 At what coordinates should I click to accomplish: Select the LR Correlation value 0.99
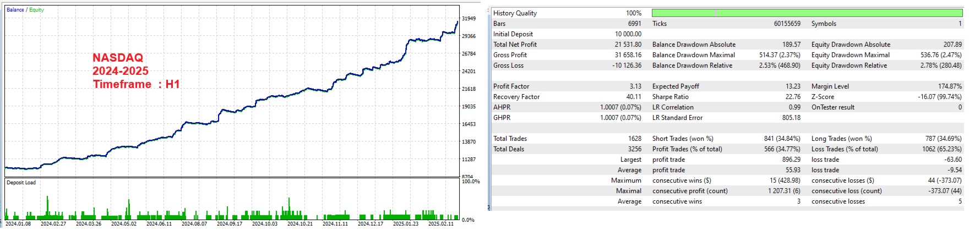[x=795, y=107]
